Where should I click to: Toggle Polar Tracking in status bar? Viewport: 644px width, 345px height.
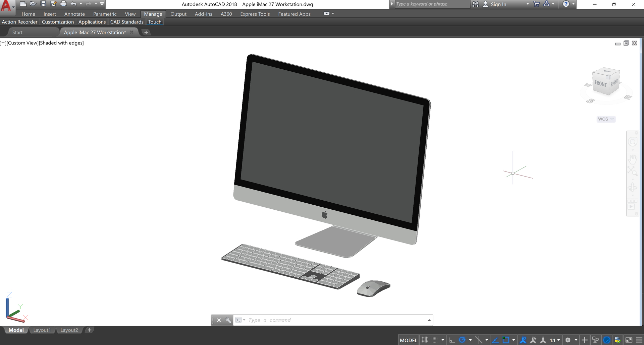pos(462,340)
